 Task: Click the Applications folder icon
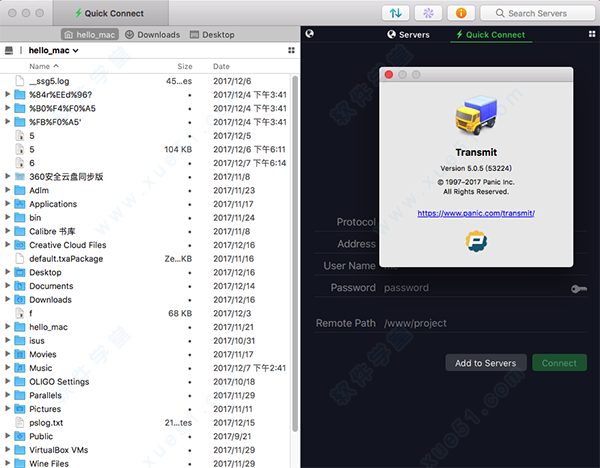20,204
